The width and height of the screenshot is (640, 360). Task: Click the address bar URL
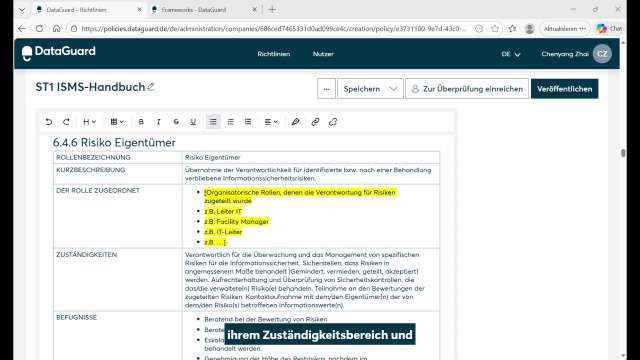[x=273, y=29]
